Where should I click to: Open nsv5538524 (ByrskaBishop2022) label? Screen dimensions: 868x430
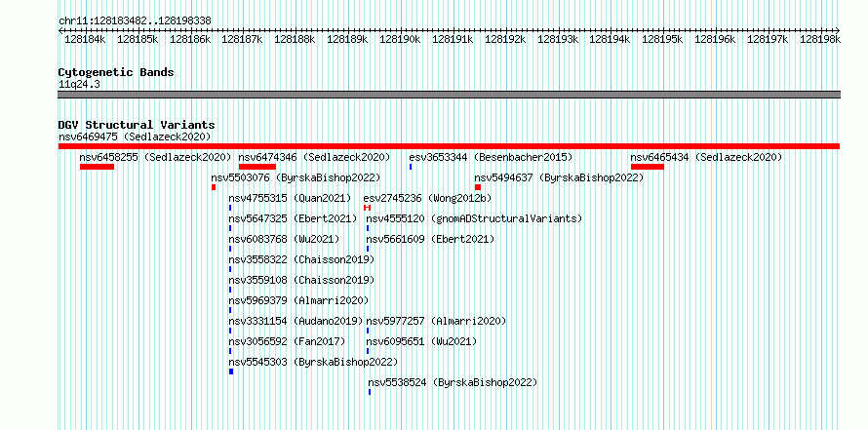pos(453,382)
